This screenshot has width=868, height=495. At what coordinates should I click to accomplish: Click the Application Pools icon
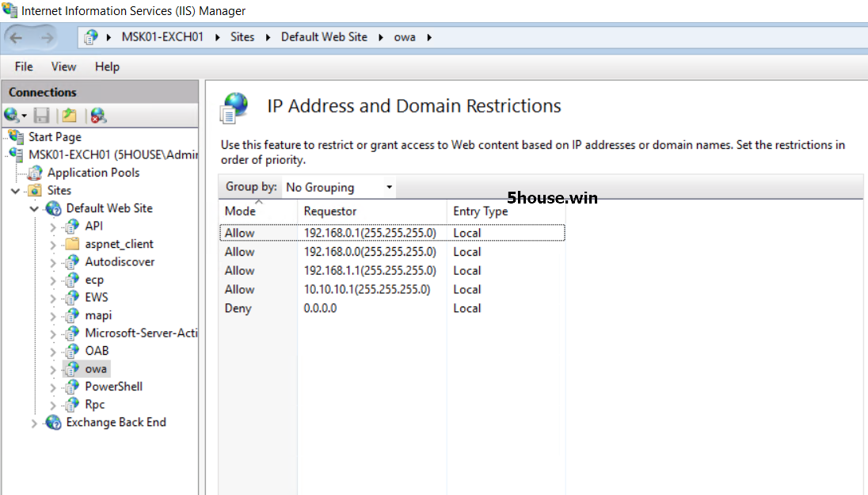(x=36, y=173)
